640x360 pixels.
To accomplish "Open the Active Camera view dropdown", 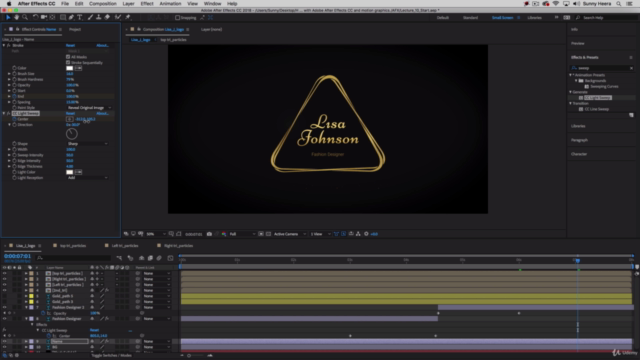I will pyautogui.click(x=289, y=234).
